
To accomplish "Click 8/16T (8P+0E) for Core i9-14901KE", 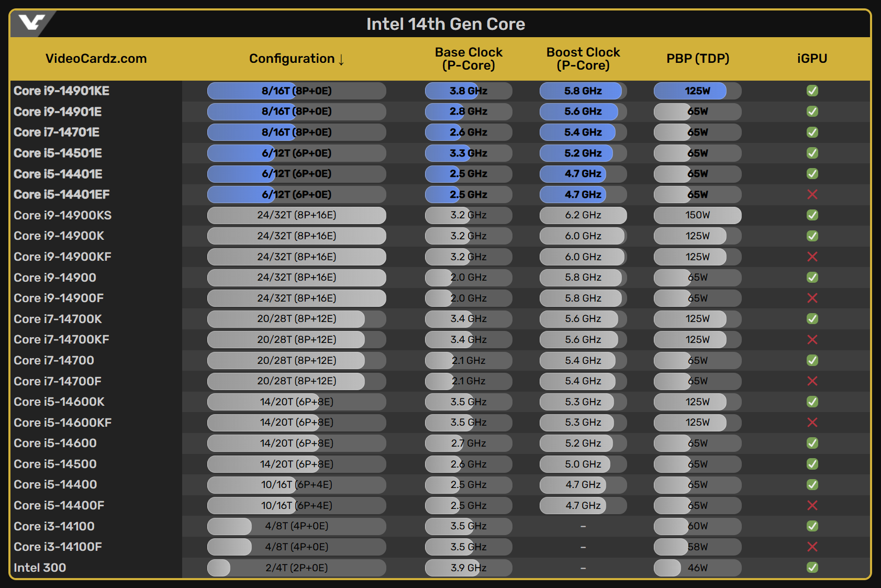I will 297,91.
